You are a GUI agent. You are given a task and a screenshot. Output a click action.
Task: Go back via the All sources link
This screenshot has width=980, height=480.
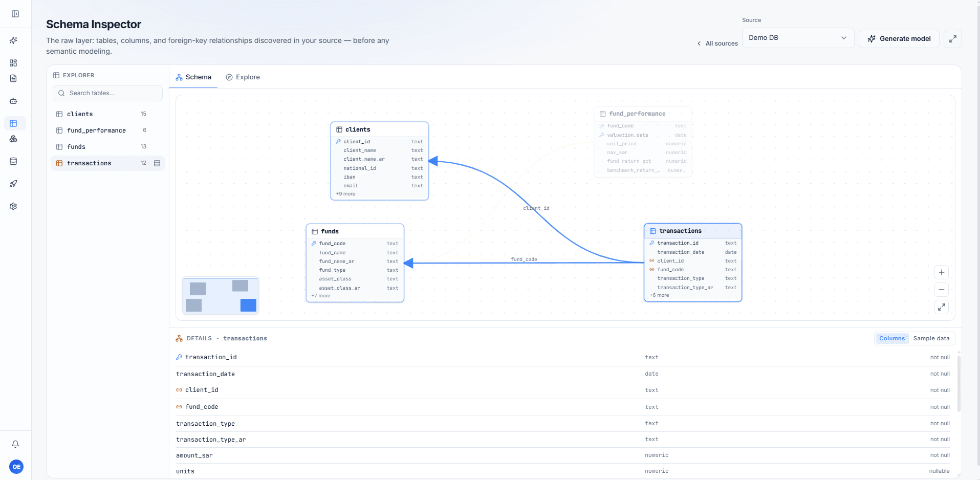717,43
